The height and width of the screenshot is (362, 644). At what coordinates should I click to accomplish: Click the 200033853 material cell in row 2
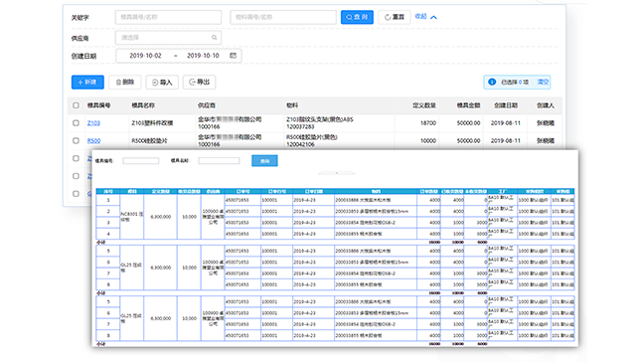point(376,211)
